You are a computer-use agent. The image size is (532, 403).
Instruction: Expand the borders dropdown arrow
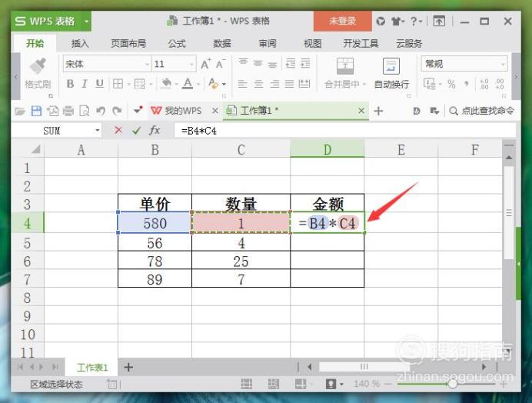[128, 84]
